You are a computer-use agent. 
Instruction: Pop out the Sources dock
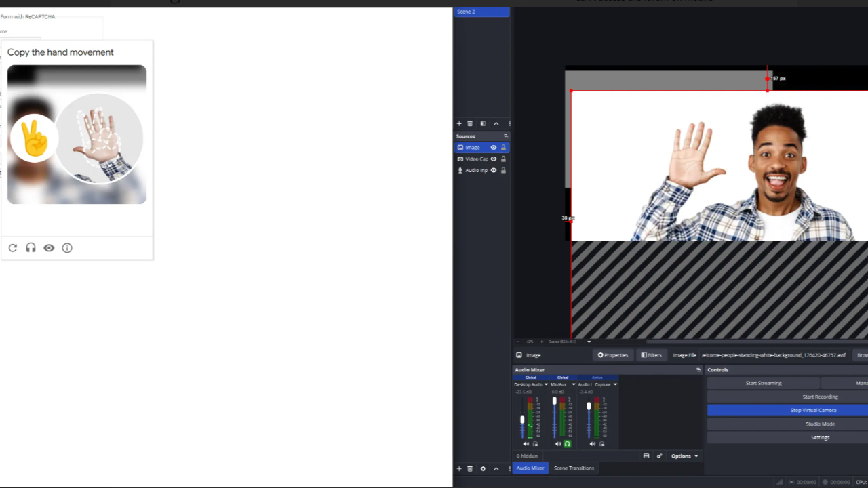pos(505,136)
